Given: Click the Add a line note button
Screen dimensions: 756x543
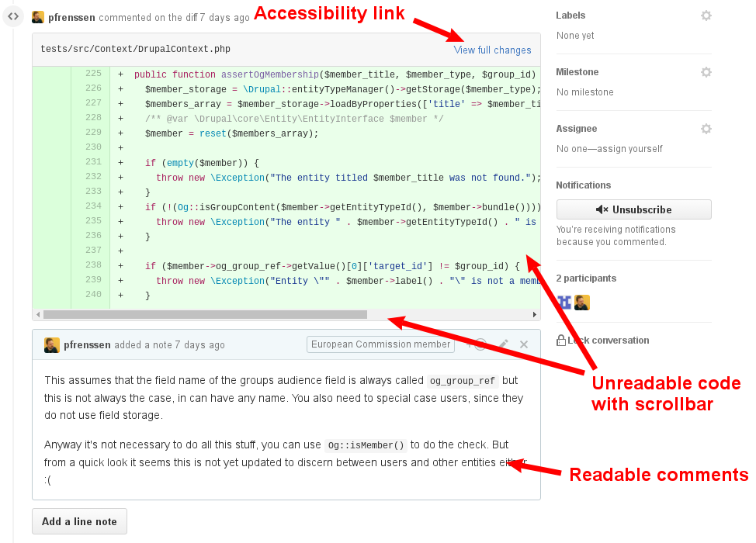Looking at the screenshot, I should tap(78, 521).
